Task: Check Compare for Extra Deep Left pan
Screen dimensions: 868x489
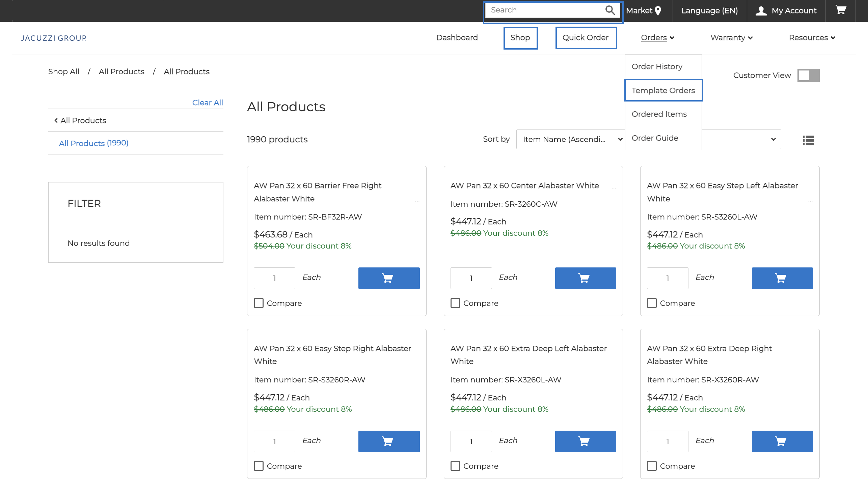Action: pyautogui.click(x=455, y=466)
